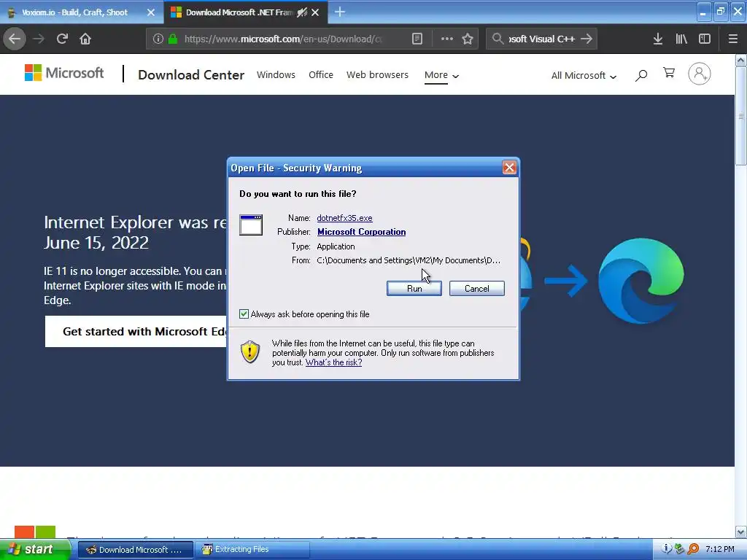Click the application file icon in dialog

[x=251, y=225]
